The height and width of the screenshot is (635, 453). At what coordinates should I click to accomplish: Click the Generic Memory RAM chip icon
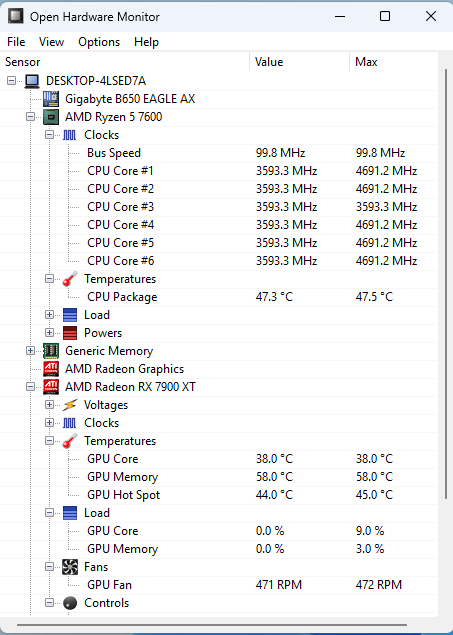(51, 351)
